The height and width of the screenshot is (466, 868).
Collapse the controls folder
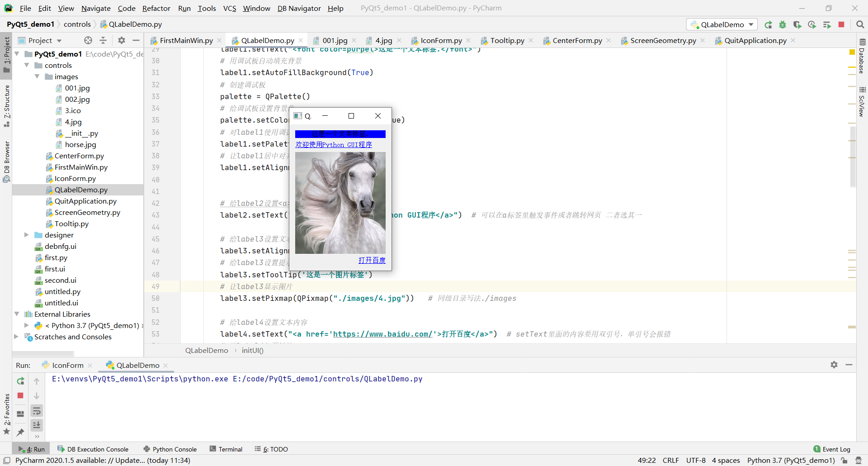tap(27, 65)
